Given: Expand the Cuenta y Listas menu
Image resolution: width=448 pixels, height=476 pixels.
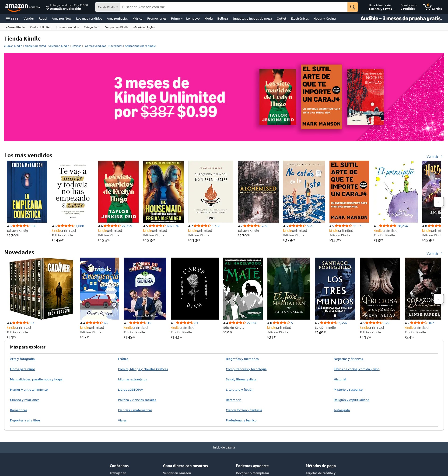Looking at the screenshot, I should 381,7.
